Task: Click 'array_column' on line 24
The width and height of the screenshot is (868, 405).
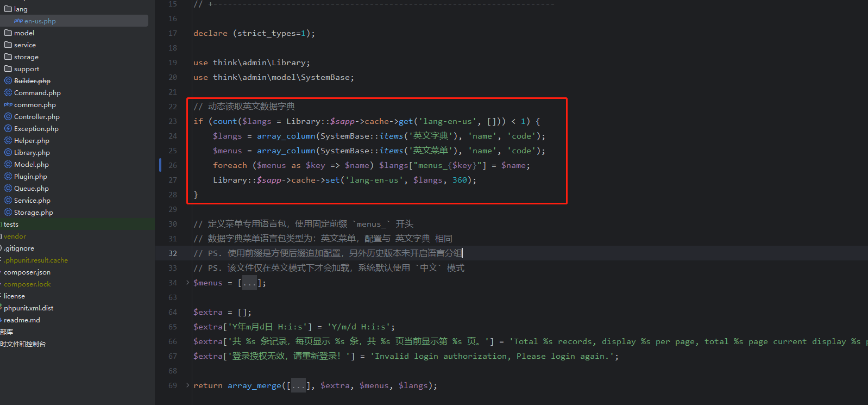Action: coord(286,136)
